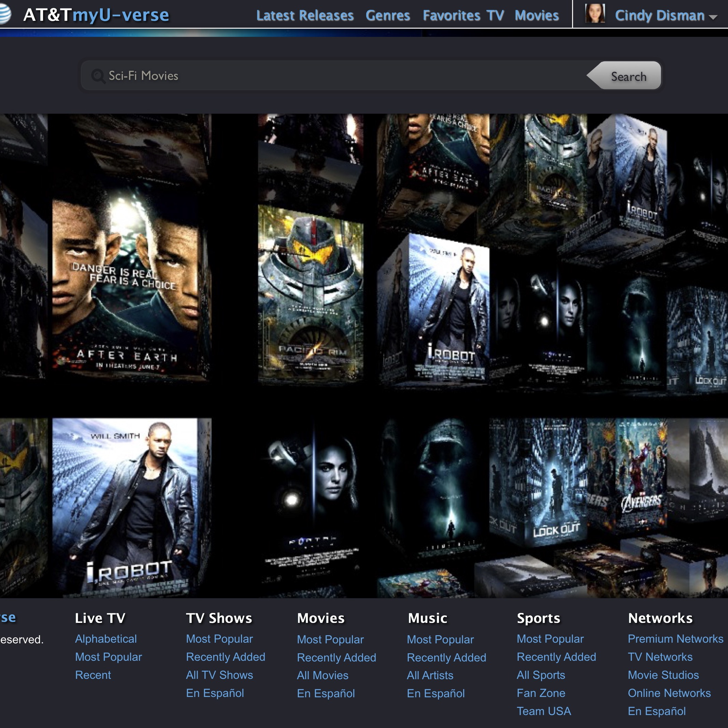Open Team USA link
Screen dimensions: 728x728
point(544,711)
